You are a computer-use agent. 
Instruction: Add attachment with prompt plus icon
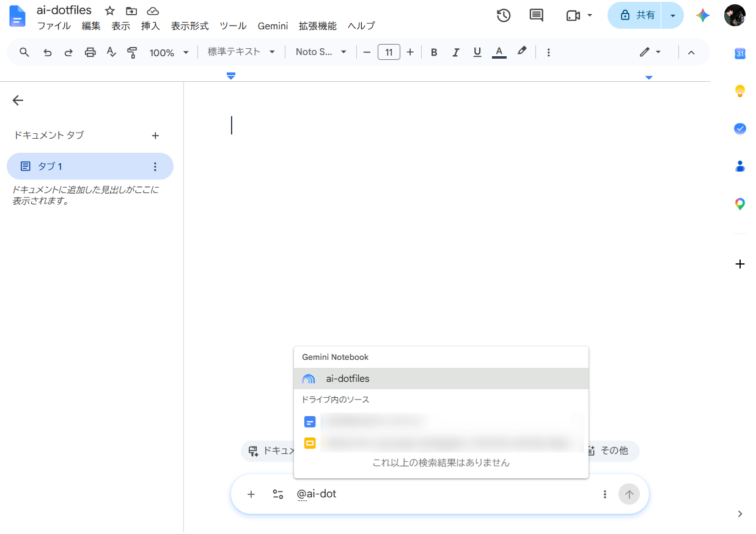click(x=251, y=494)
